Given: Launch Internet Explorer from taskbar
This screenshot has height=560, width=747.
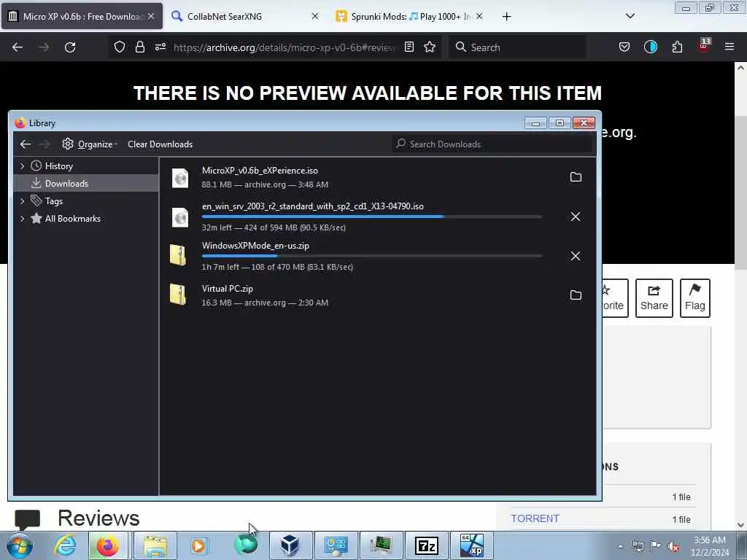Looking at the screenshot, I should coord(65,545).
